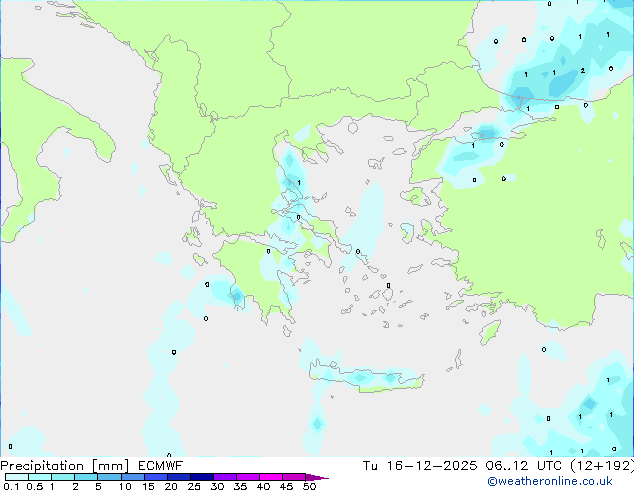
Task: Click the legend label 0.1
Action: tap(12, 486)
